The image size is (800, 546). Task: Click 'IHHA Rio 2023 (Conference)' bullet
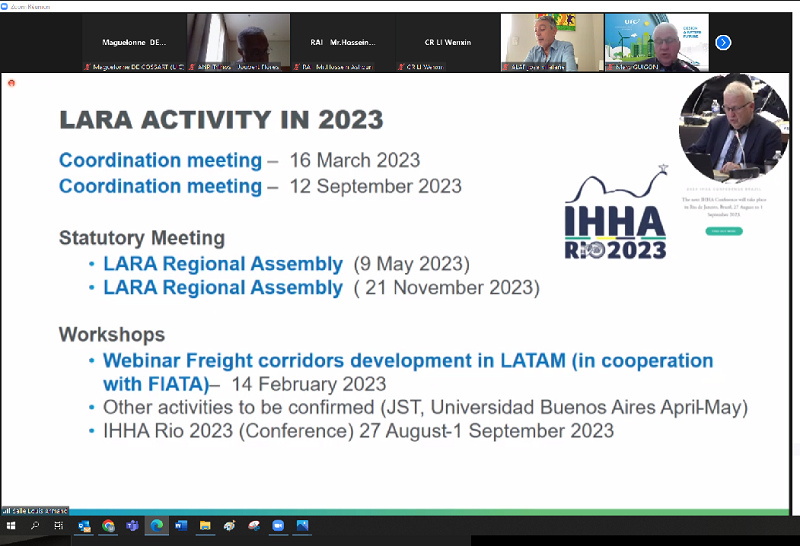(358, 431)
